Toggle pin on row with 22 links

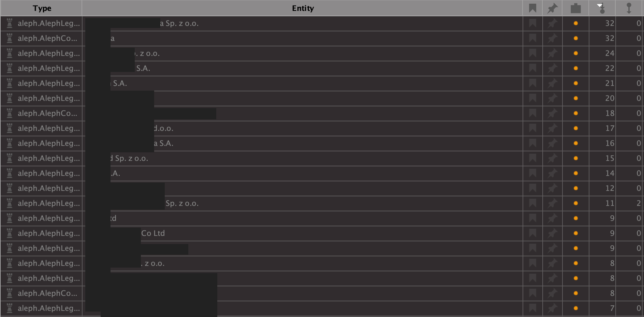pos(552,68)
